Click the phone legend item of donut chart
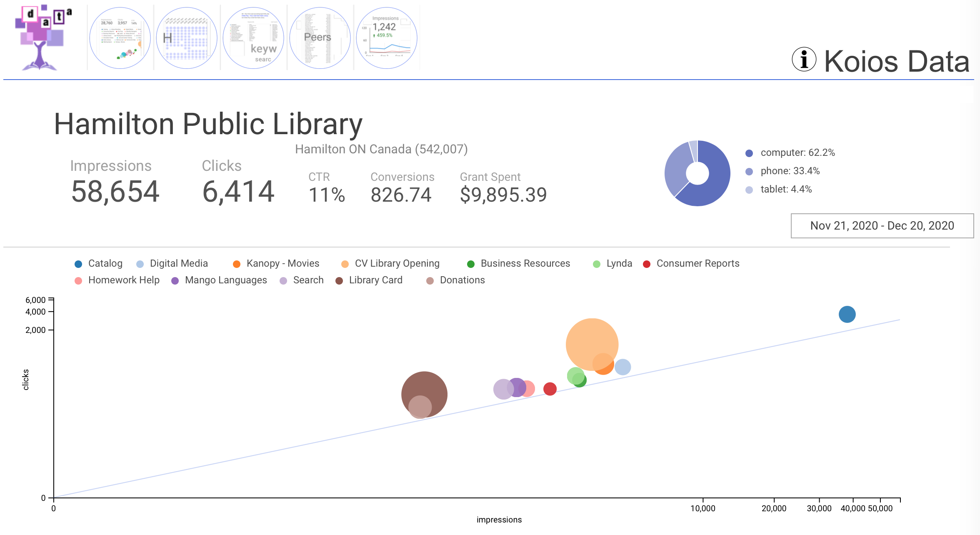This screenshot has width=980, height=535. point(790,171)
